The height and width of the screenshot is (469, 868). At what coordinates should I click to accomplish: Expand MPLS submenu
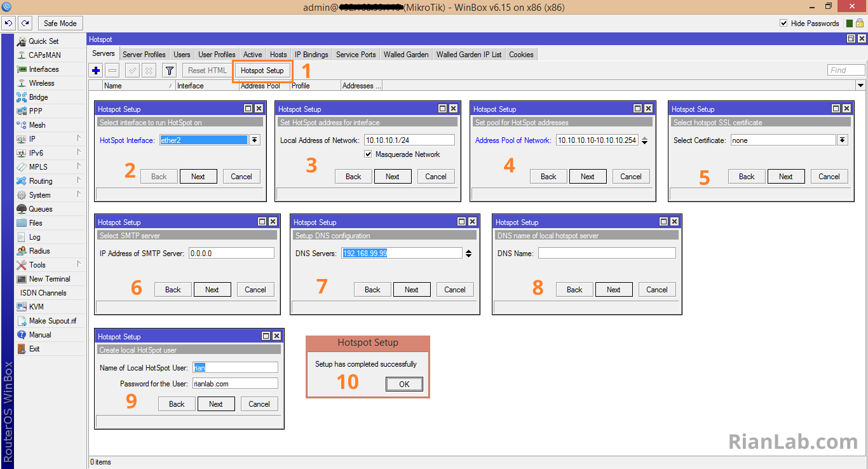[x=79, y=167]
